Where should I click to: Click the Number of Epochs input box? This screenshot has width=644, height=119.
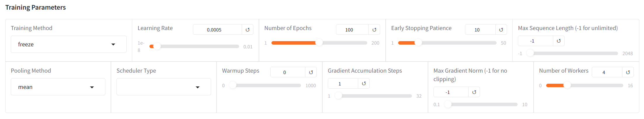352,30
